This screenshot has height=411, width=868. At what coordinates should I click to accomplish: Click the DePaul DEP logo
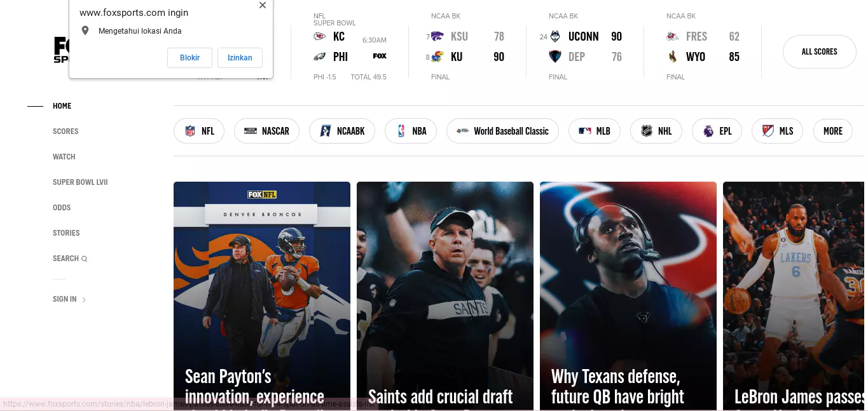555,57
